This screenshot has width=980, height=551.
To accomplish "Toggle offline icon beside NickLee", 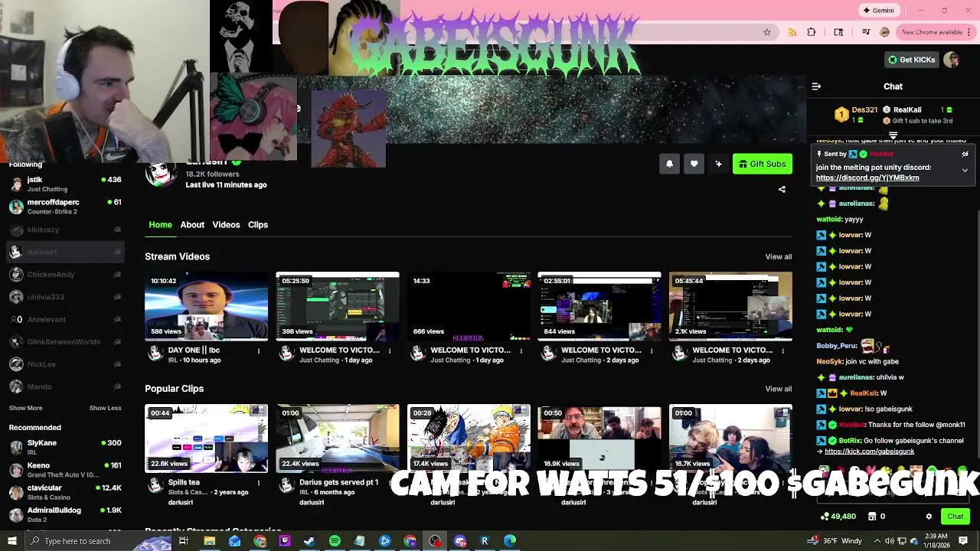I will [117, 364].
